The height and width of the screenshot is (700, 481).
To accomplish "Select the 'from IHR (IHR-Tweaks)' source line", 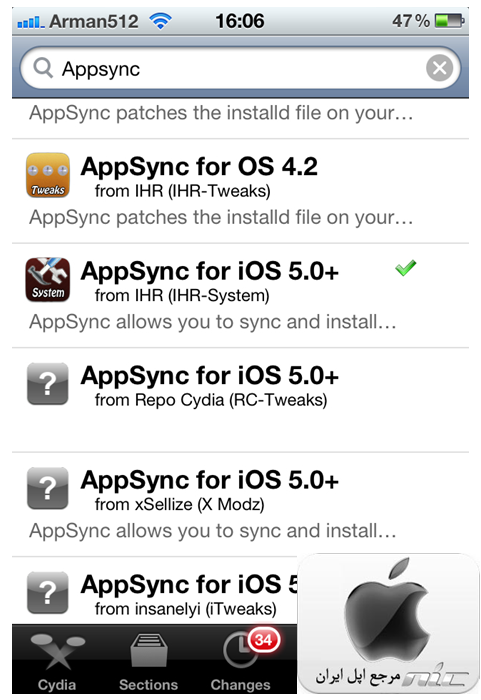I will [183, 191].
